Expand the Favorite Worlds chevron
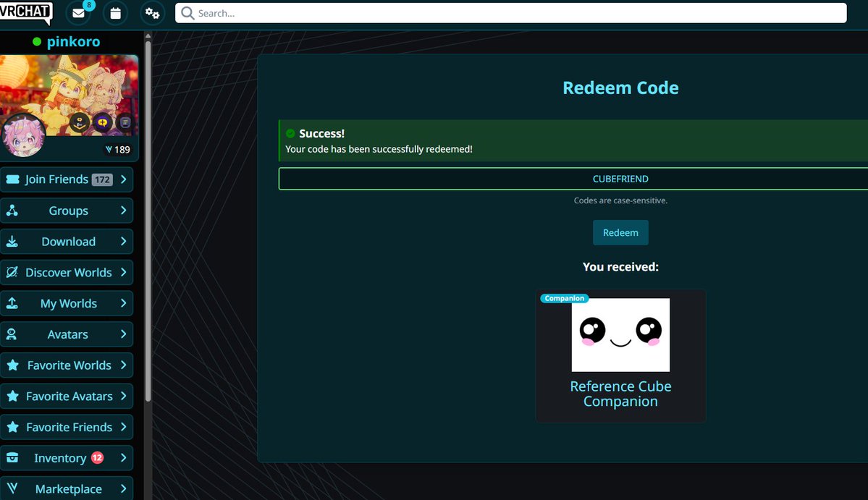 tap(124, 365)
